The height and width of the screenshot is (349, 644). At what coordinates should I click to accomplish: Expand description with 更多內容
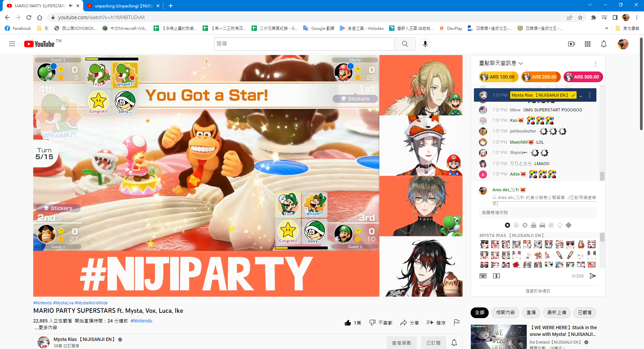46,328
